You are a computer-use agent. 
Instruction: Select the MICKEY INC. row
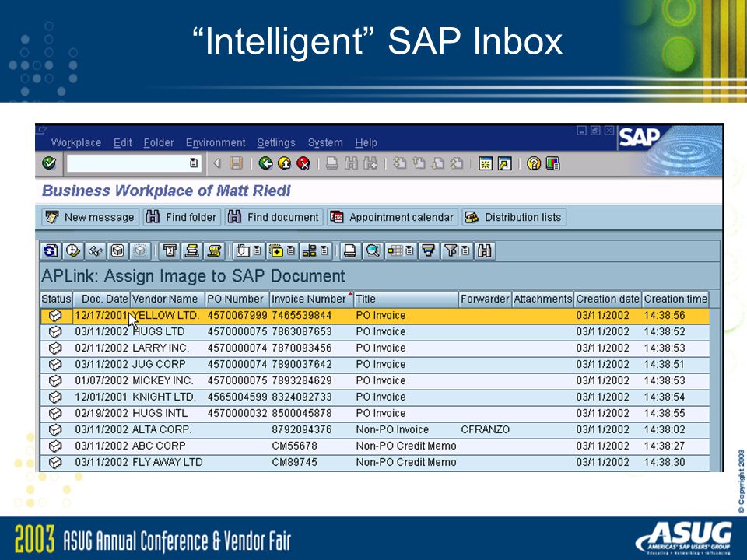(375, 380)
